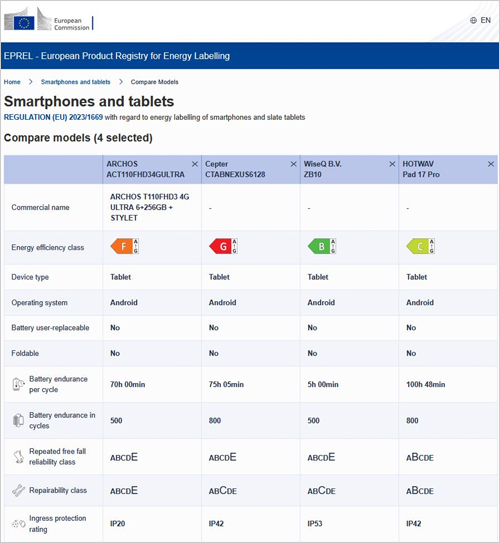Click the battery endurance per cycle icon
Viewport: 500px width, 543px height.
click(x=18, y=384)
